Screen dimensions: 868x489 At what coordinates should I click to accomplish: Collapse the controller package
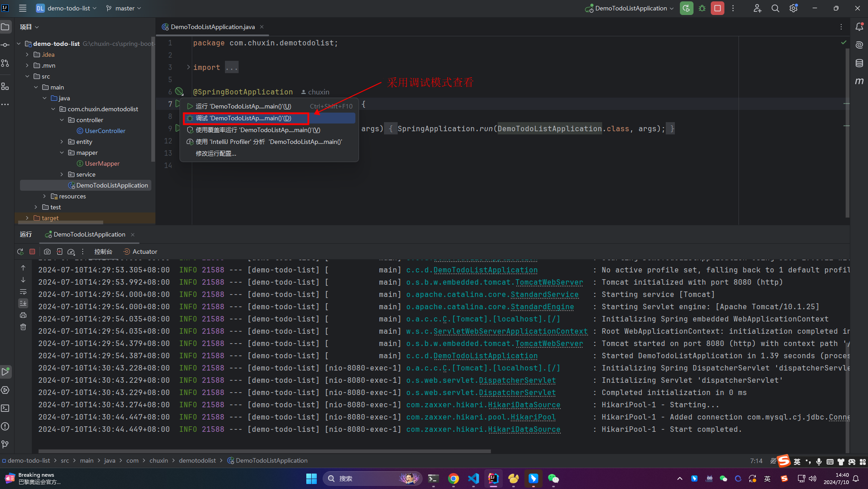click(62, 120)
